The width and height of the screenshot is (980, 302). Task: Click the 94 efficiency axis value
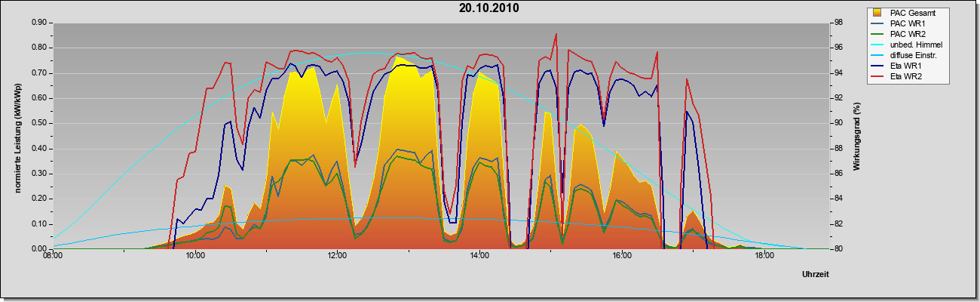tap(838, 73)
